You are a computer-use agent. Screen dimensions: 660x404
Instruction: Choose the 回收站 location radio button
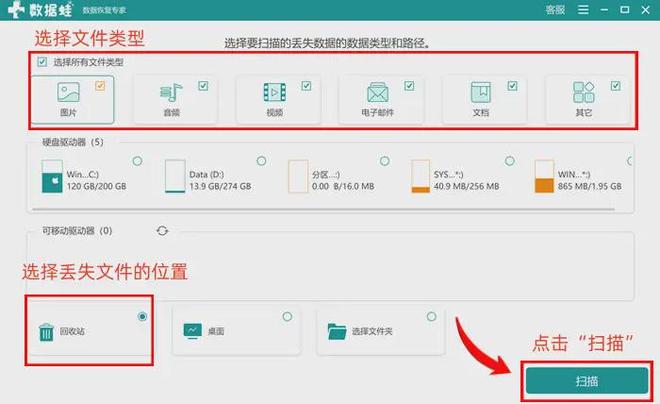point(142,316)
